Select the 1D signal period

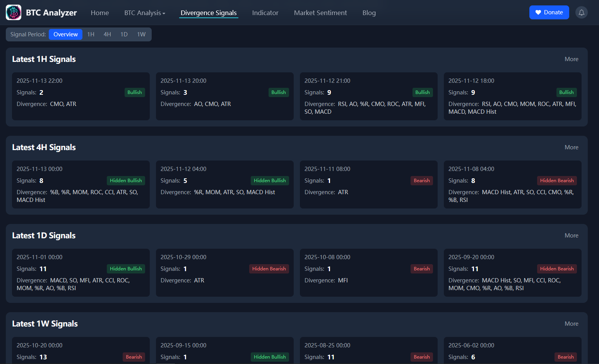[x=124, y=34]
